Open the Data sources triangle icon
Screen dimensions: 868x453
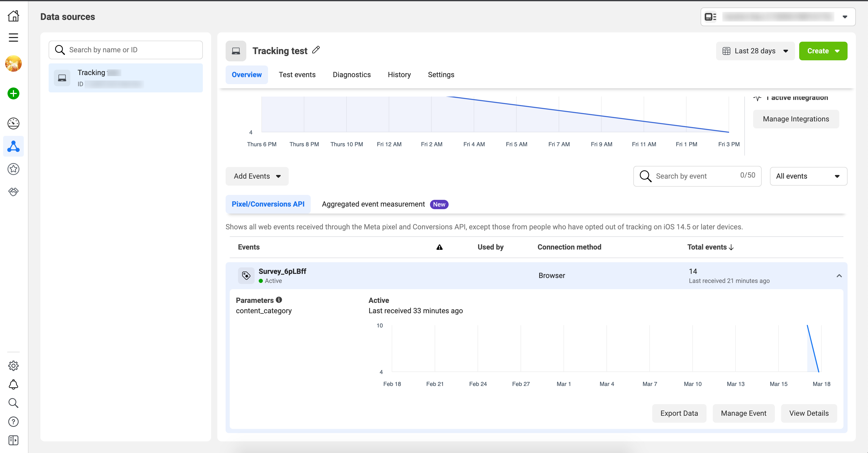tap(13, 146)
